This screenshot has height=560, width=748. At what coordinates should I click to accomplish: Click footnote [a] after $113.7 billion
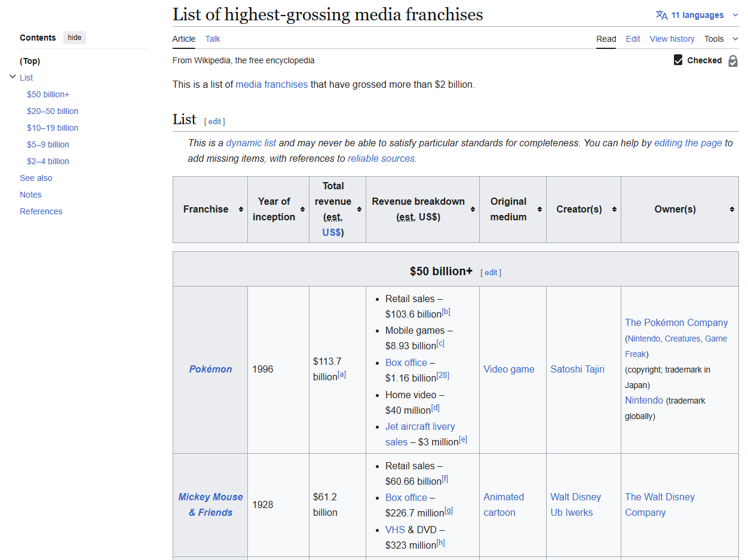click(342, 374)
